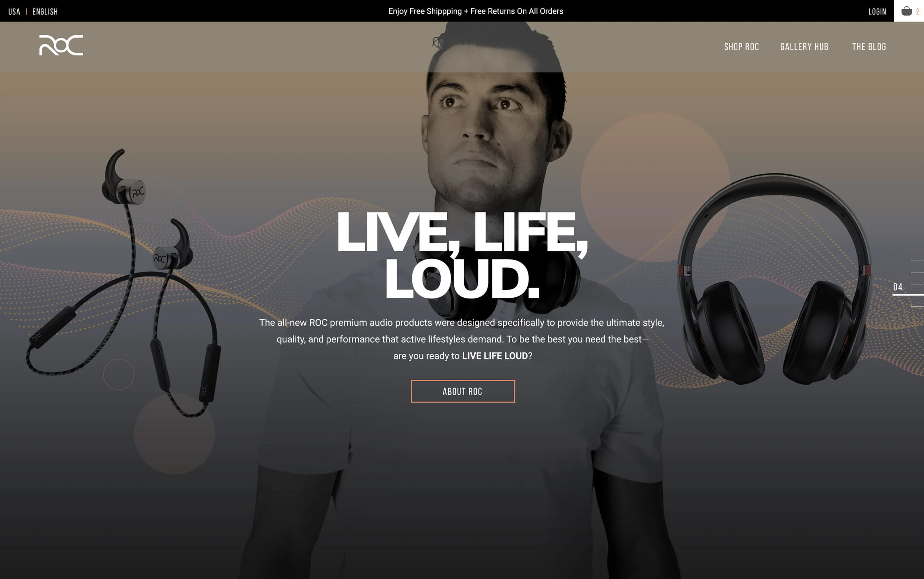Jump to the second slide indicator line
The image size is (924, 579).
pyautogui.click(x=917, y=272)
